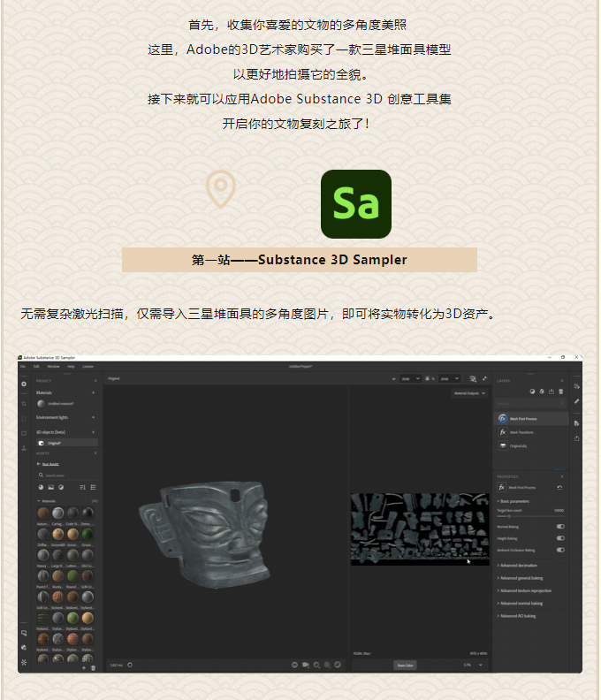Image resolution: width=601 pixels, height=700 pixels.
Task: Delete the selected layer with trash icon
Action: click(561, 392)
